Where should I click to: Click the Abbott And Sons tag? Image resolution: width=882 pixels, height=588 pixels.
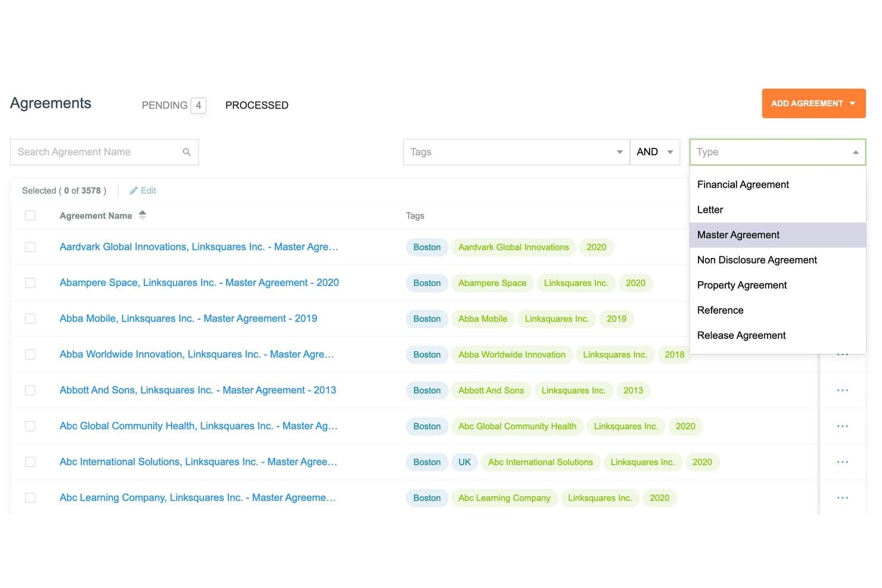(x=491, y=390)
